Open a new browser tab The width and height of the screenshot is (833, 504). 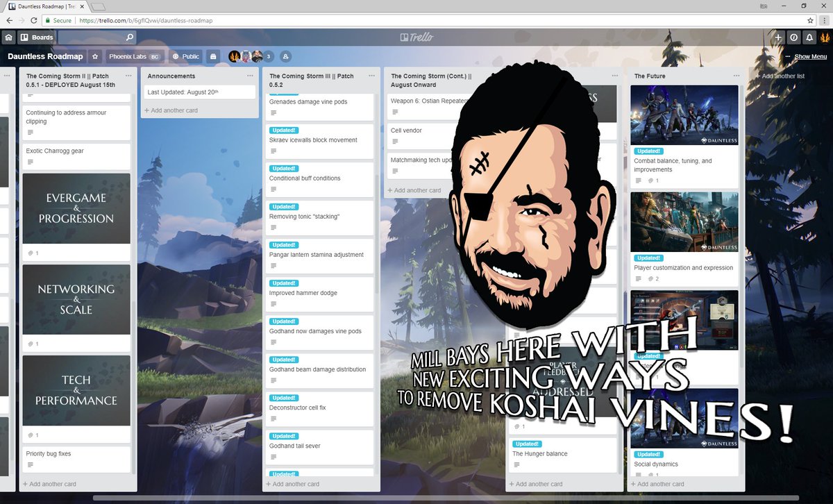pyautogui.click(x=98, y=7)
